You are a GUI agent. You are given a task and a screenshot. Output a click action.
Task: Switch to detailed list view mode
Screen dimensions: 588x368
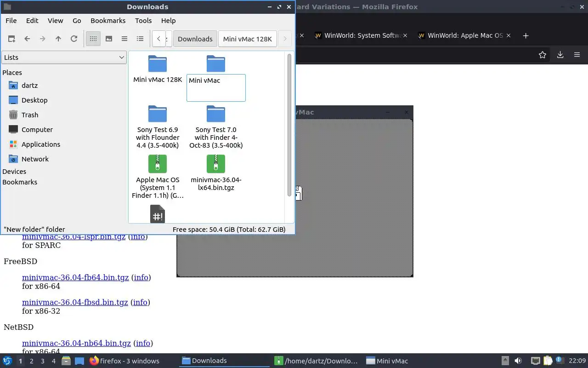(140, 39)
